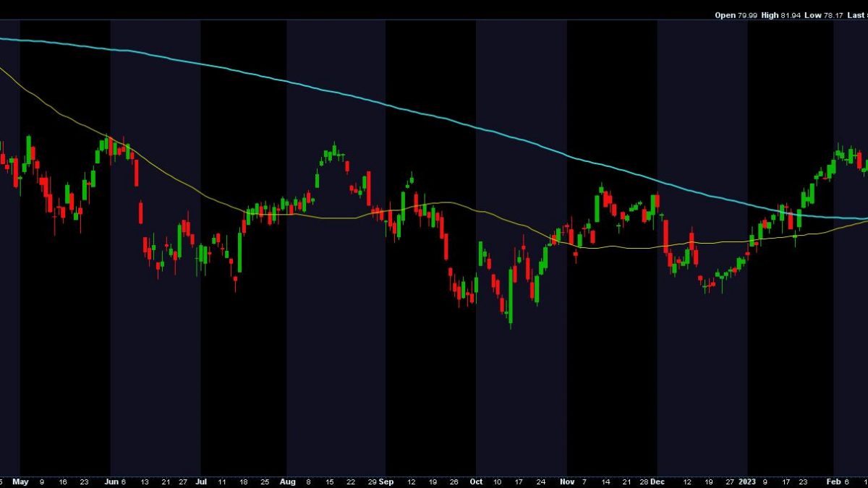Select the Jul label on the date axis
This screenshot has width=868, height=488.
click(x=201, y=481)
